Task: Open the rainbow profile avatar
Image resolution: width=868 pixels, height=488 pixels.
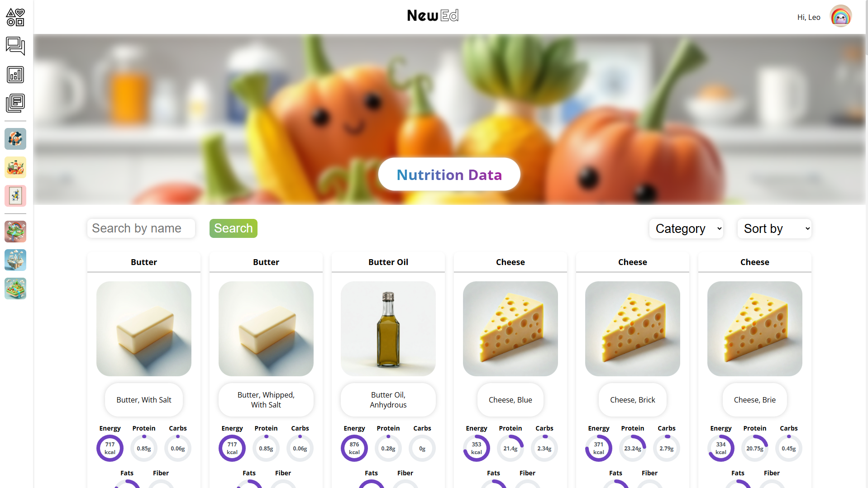Action: [840, 16]
